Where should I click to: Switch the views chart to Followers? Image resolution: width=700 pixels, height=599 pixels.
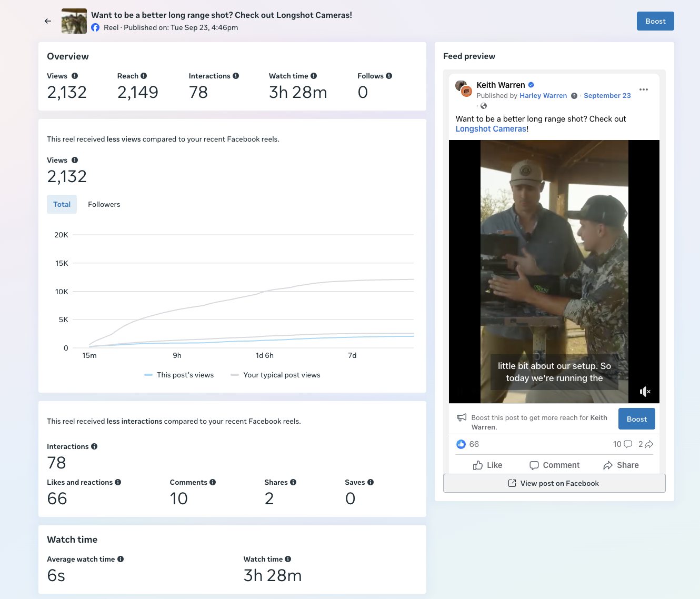(104, 204)
